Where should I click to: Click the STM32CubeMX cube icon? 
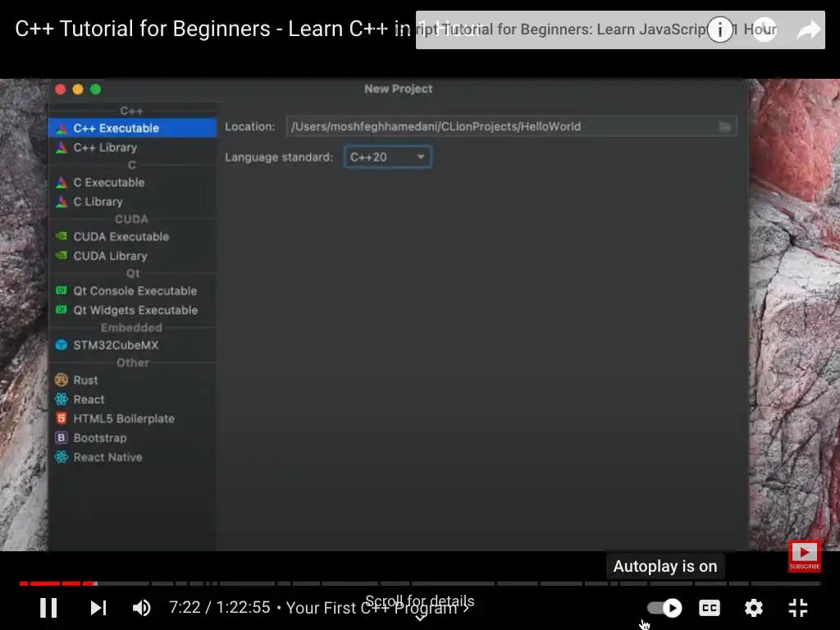[x=62, y=345]
